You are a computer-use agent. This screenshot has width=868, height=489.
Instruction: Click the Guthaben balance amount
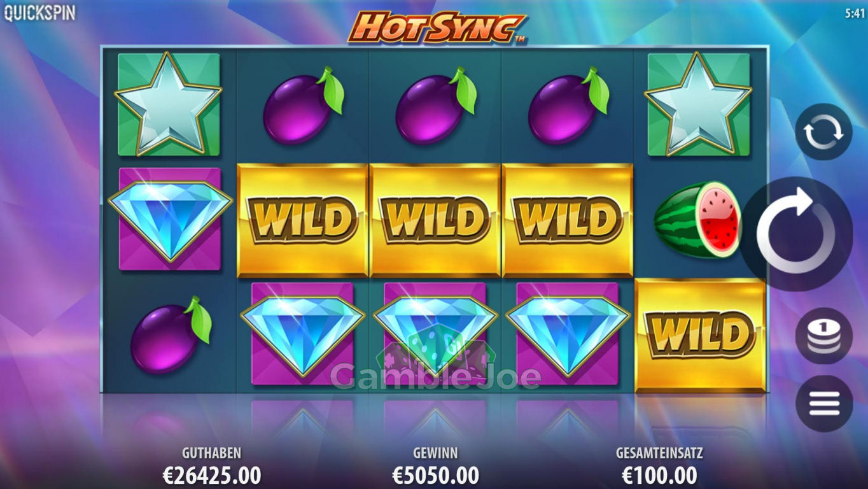[212, 475]
